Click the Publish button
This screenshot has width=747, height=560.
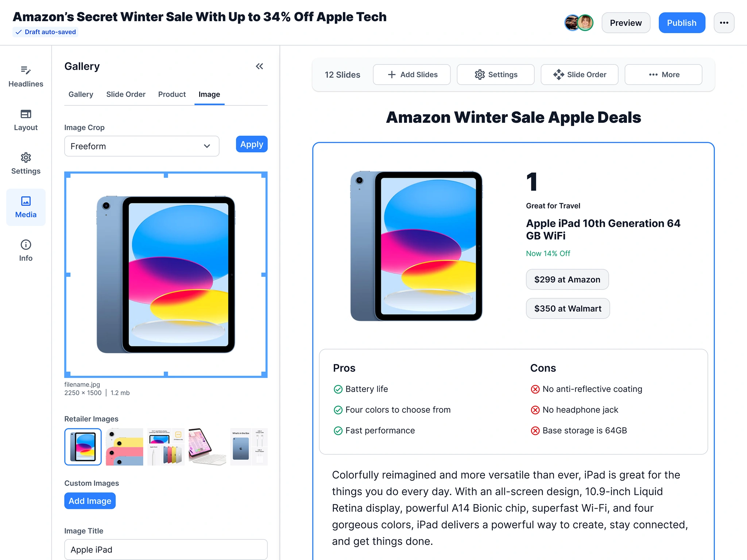[682, 23]
